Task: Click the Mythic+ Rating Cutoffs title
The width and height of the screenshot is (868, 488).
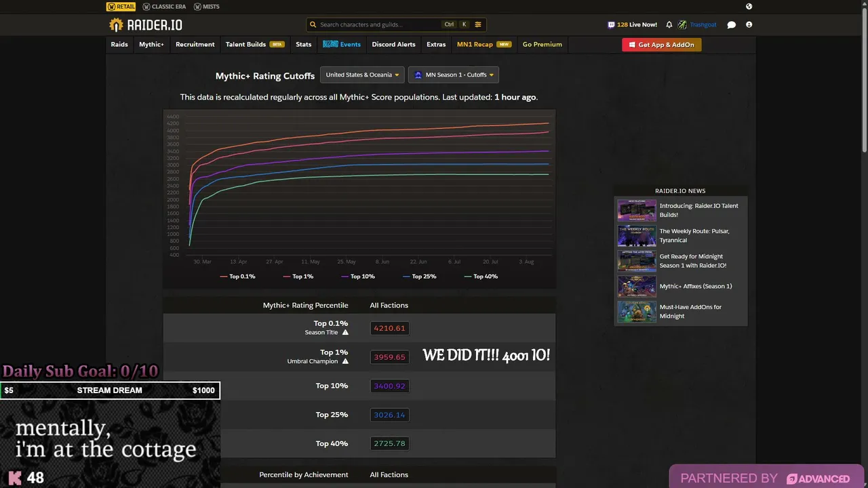Action: pos(265,76)
